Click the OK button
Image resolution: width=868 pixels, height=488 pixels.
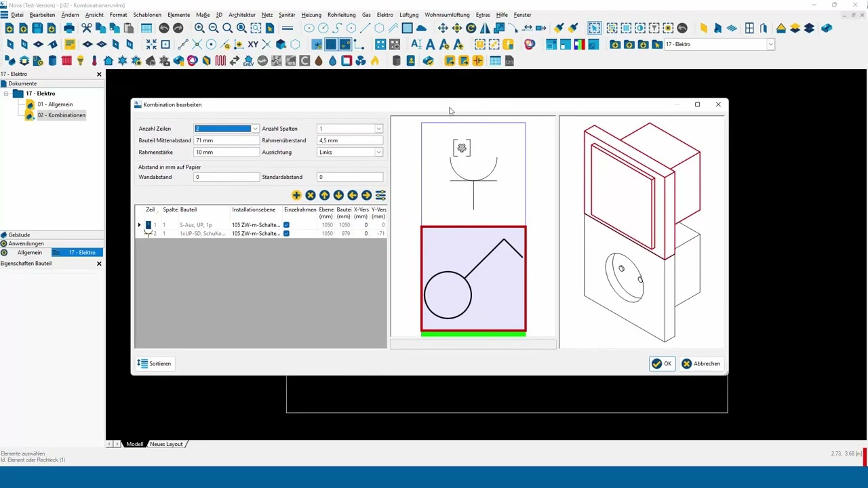pyautogui.click(x=663, y=364)
